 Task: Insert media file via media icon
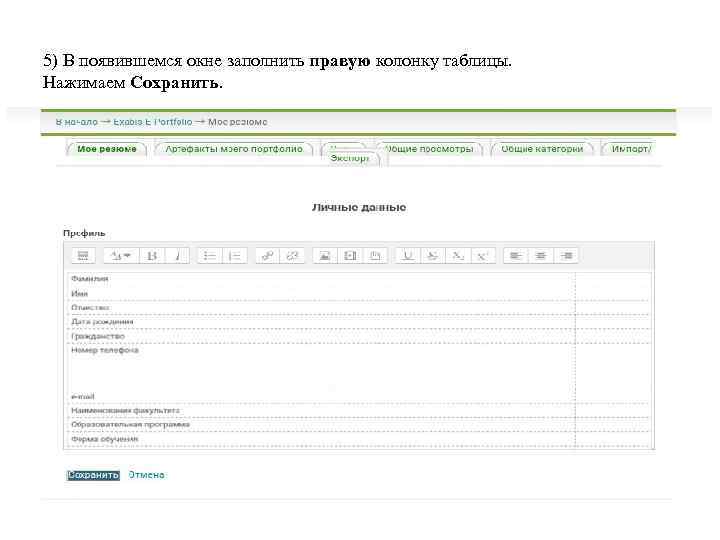(x=350, y=256)
